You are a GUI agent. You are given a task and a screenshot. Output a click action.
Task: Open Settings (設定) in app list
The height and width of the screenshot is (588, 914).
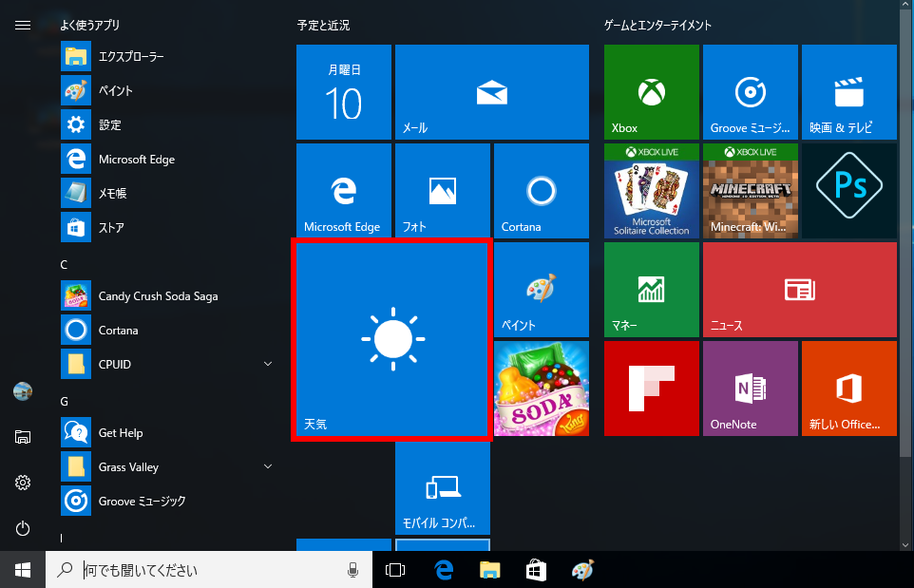point(166,124)
